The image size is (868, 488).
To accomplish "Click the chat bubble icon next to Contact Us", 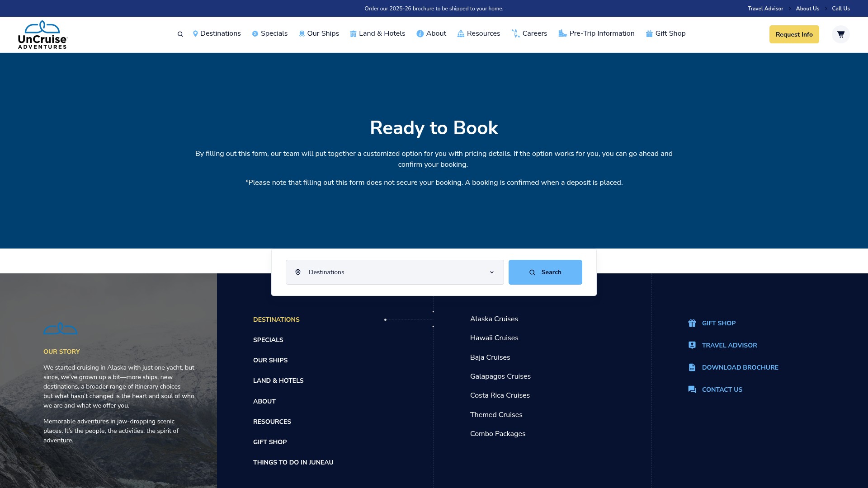I will click(692, 389).
